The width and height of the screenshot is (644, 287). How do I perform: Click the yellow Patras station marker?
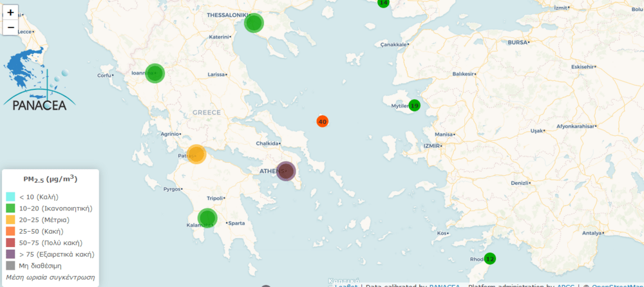(196, 154)
